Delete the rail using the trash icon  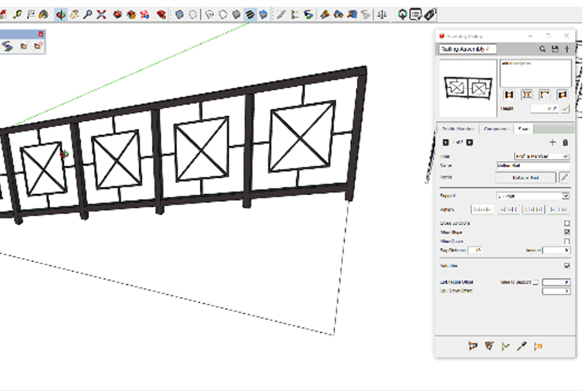(565, 143)
